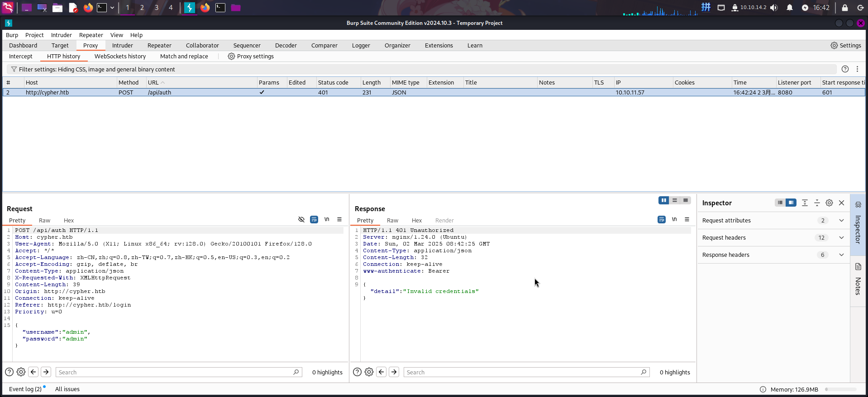Open the Burp menu
This screenshot has height=397, width=868.
point(12,35)
